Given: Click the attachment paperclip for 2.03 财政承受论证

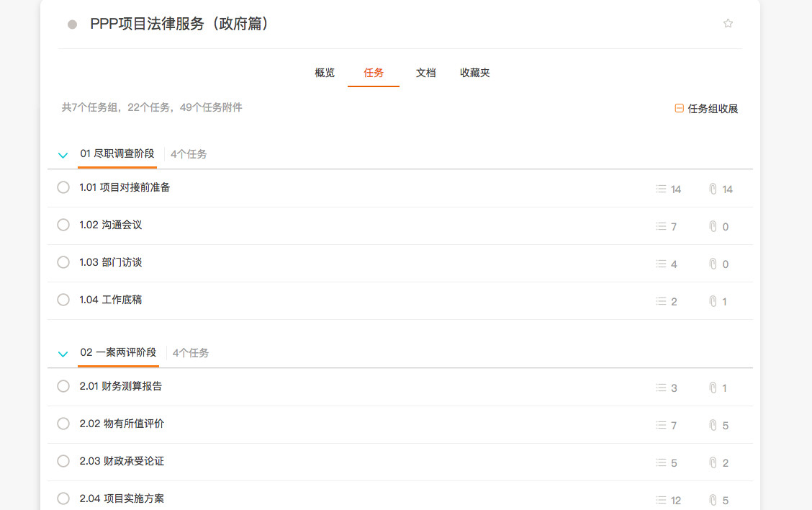Looking at the screenshot, I should tap(713, 462).
